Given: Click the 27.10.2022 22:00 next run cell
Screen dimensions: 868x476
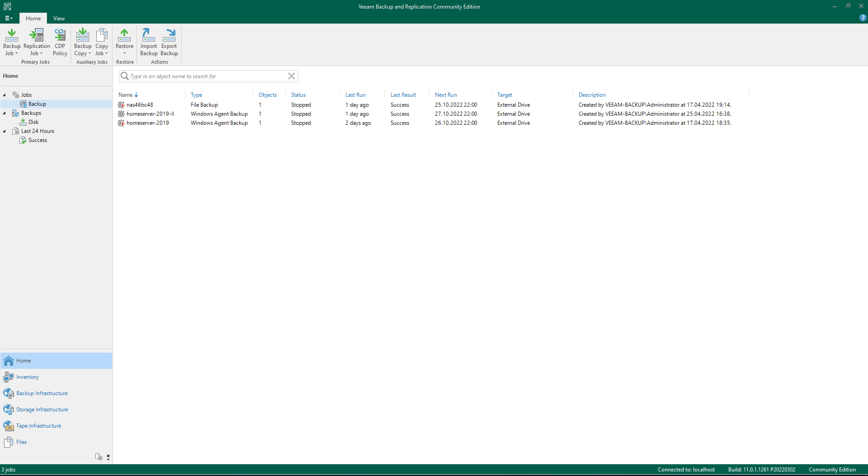Looking at the screenshot, I should tap(456, 114).
